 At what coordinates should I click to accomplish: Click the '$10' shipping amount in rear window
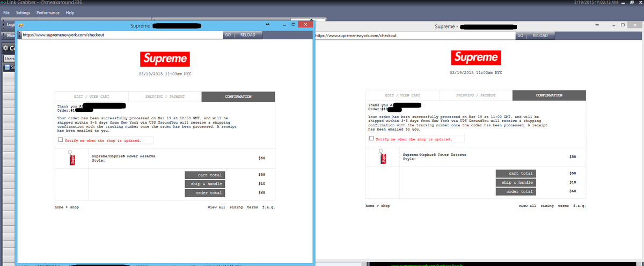point(573,182)
